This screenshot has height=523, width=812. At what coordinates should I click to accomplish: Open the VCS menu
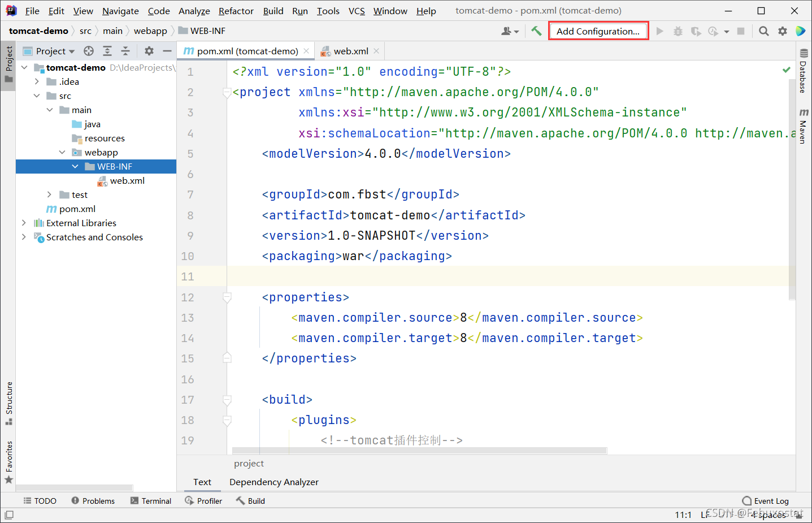point(357,11)
